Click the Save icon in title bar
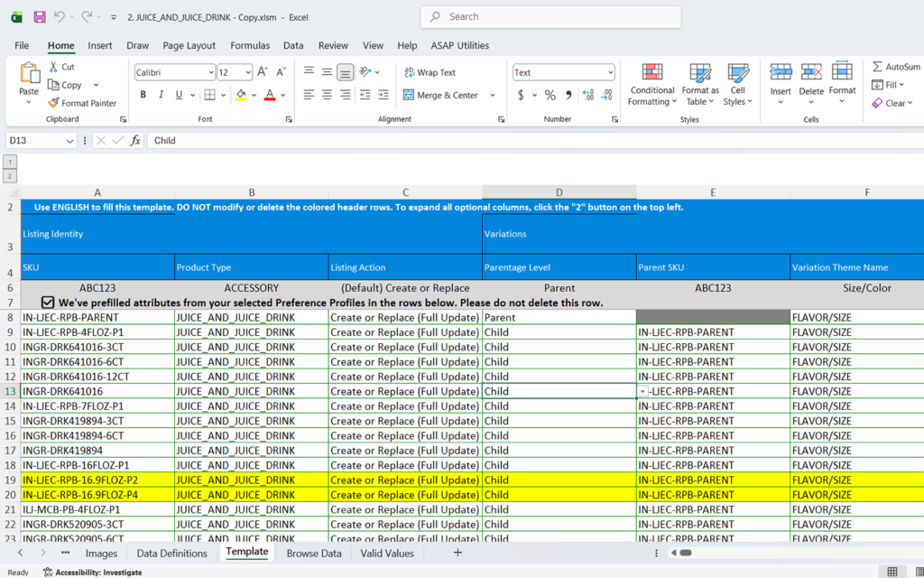The image size is (924, 578). tap(39, 17)
